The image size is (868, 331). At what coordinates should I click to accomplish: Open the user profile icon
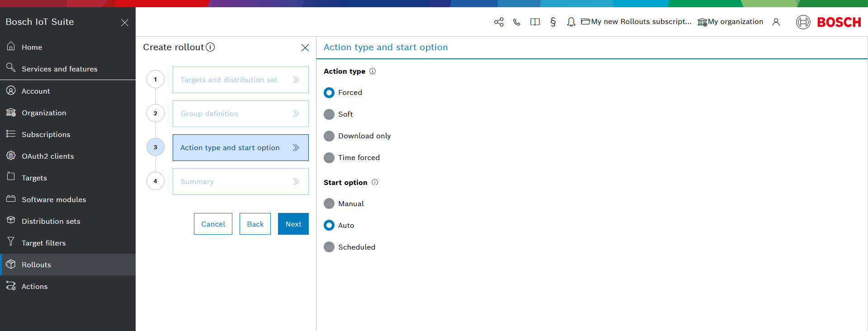tap(776, 22)
